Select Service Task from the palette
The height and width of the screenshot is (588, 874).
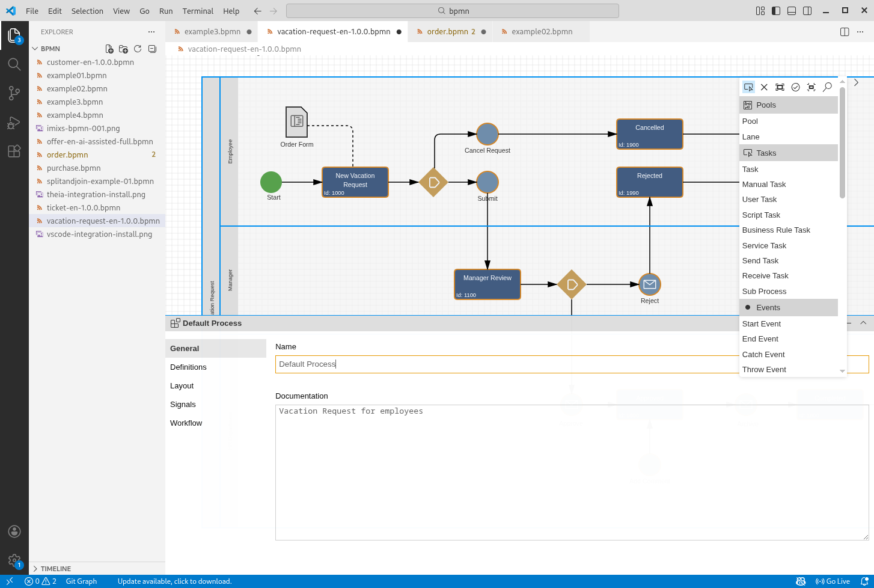coord(764,245)
